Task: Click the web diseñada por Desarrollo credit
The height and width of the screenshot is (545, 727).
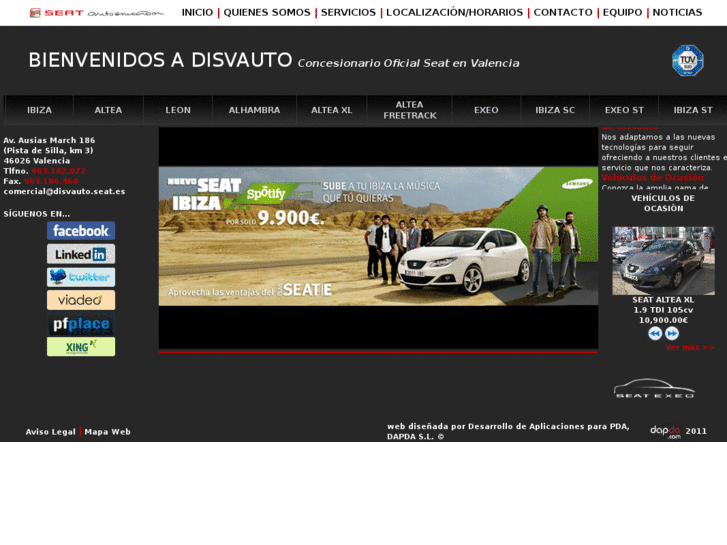Action: 508,431
